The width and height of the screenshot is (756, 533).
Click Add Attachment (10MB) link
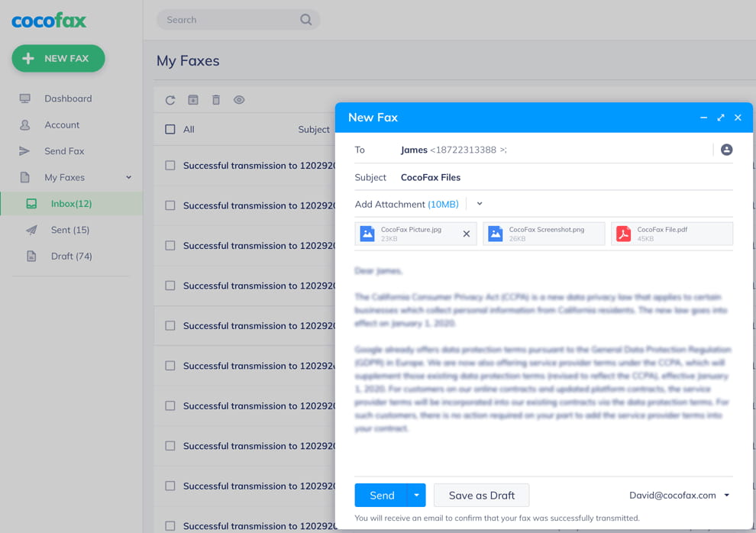point(406,205)
